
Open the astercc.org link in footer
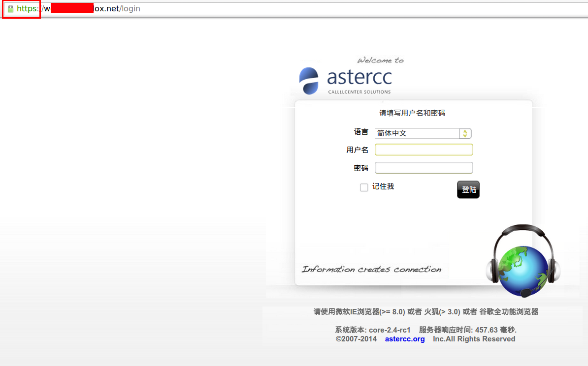click(x=405, y=339)
